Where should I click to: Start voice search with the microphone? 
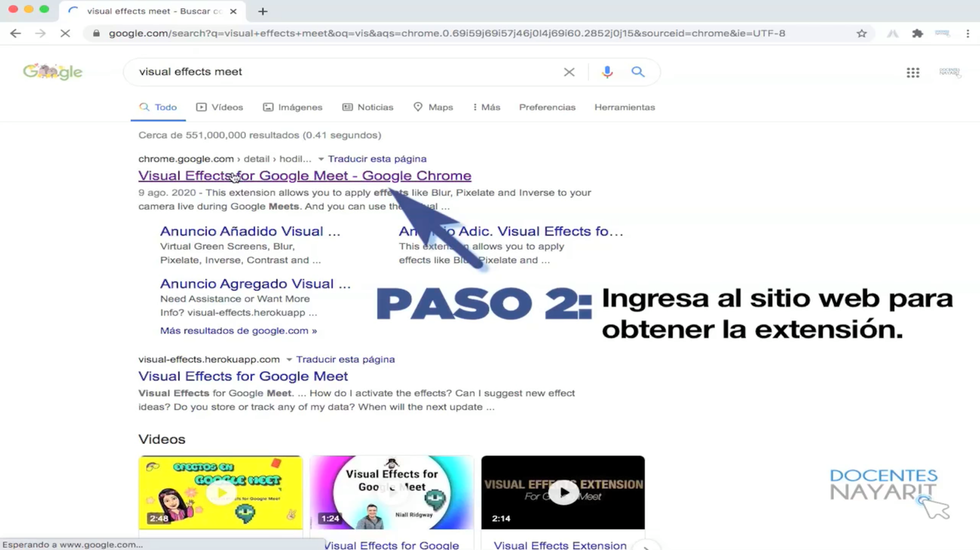607,72
